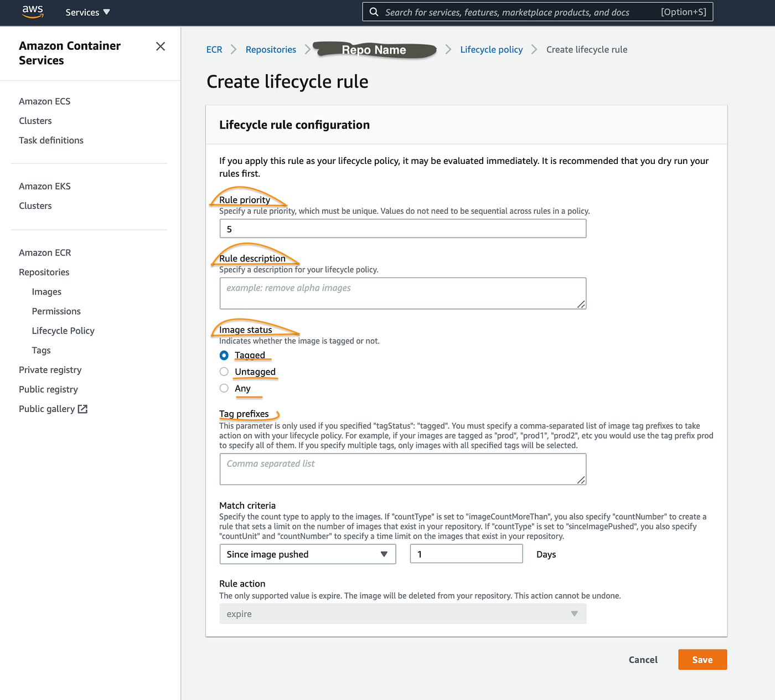Click the AWS home logo
This screenshot has width=775, height=700.
(x=32, y=12)
